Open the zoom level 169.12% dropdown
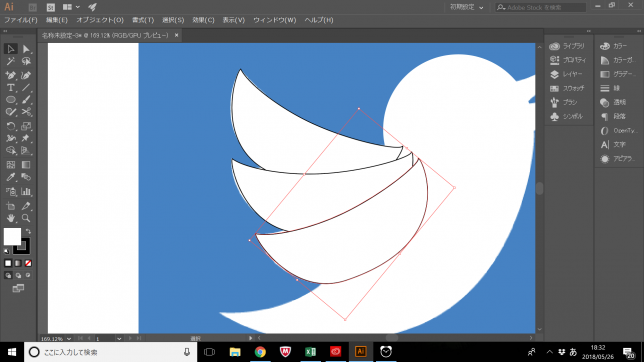644x362 pixels. click(69, 339)
